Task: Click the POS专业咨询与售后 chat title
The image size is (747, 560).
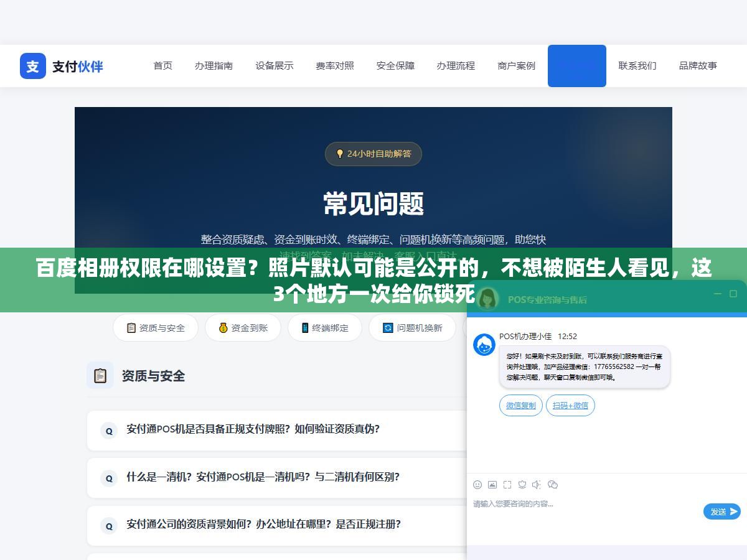Action: (547, 299)
